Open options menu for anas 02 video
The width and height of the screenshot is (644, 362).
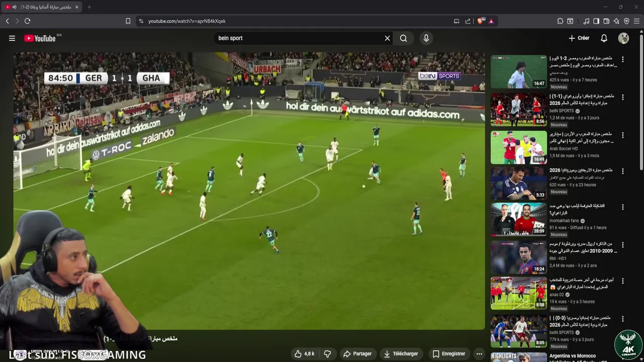coord(623,281)
